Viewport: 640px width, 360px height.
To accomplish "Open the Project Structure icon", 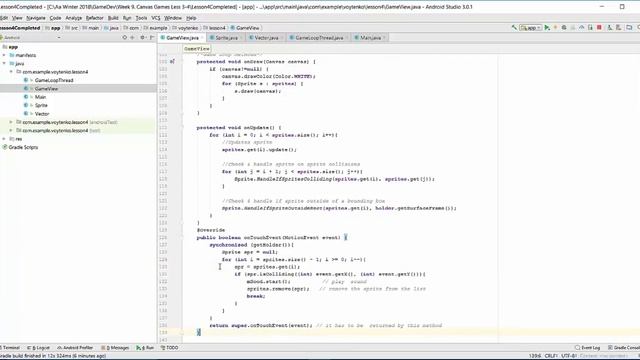I will pyautogui.click(x=629, y=28).
